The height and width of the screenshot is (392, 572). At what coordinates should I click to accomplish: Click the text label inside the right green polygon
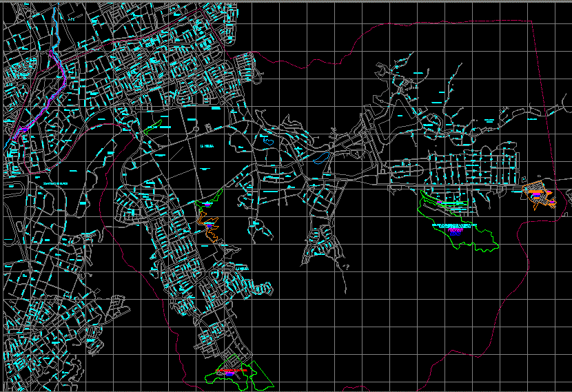454,226
